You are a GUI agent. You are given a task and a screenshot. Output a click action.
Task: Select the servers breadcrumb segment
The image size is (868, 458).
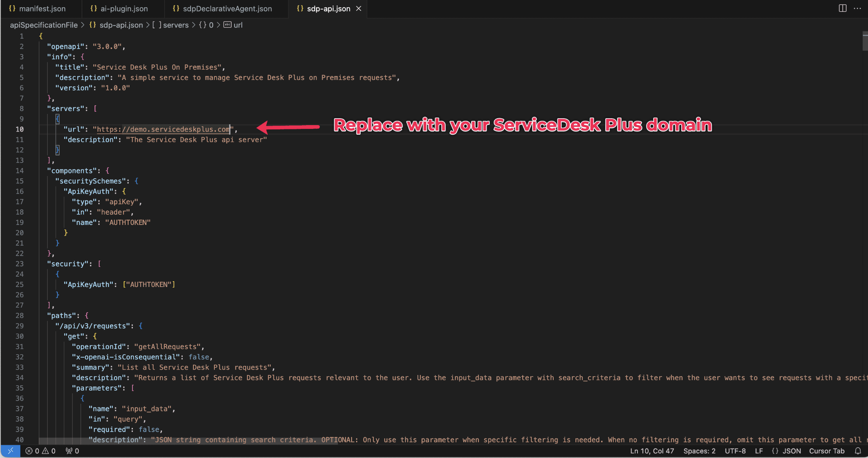[171, 25]
